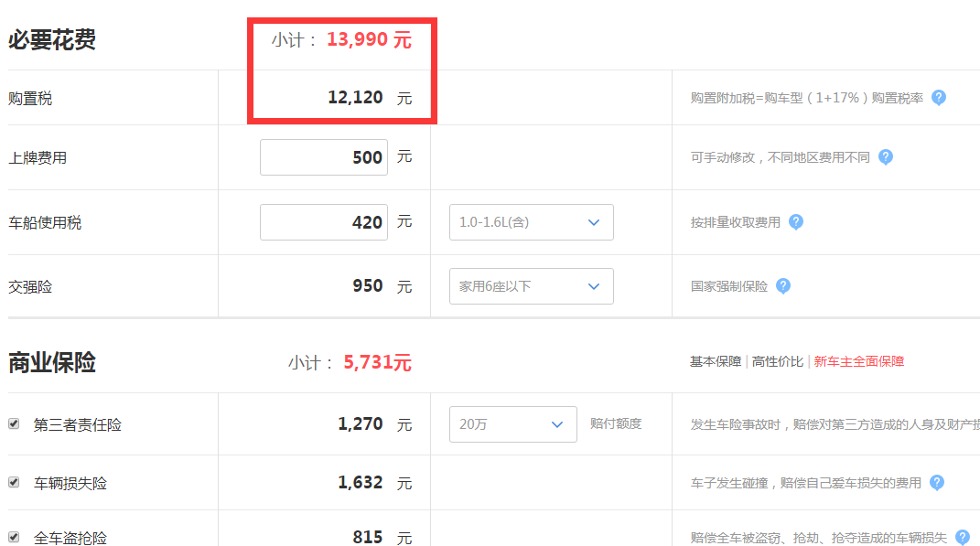Toggle the 全车盗抢险 checkbox

pos(14,537)
